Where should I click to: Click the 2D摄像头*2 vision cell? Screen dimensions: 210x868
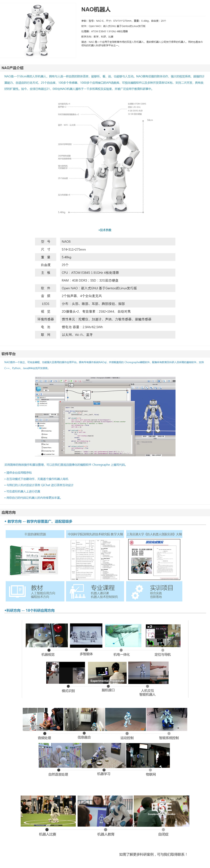[x=117, y=311]
